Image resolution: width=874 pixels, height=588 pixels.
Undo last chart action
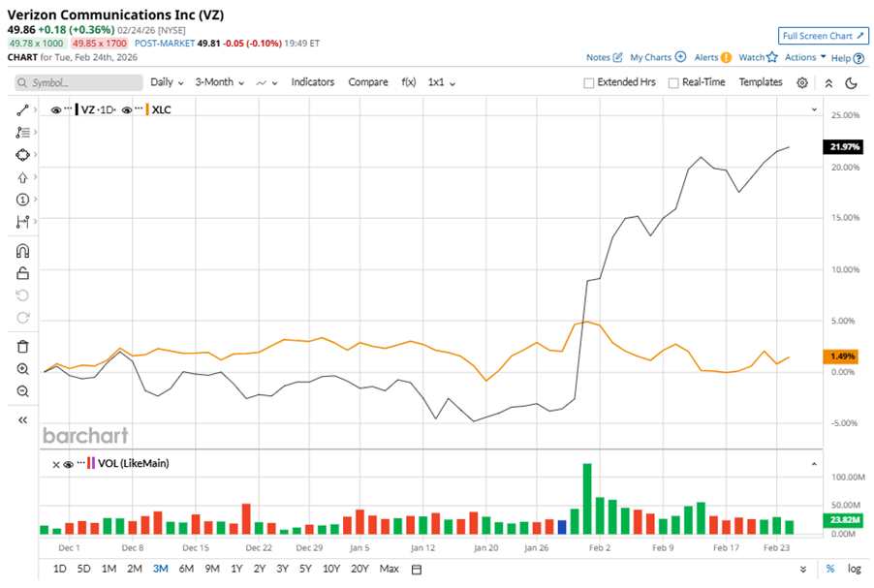click(x=22, y=295)
